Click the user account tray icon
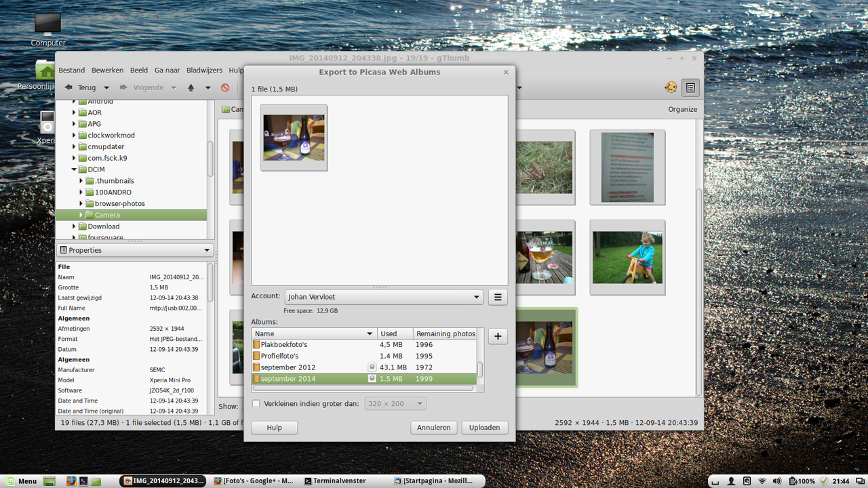Image resolution: width=868 pixels, height=488 pixels. point(731,481)
